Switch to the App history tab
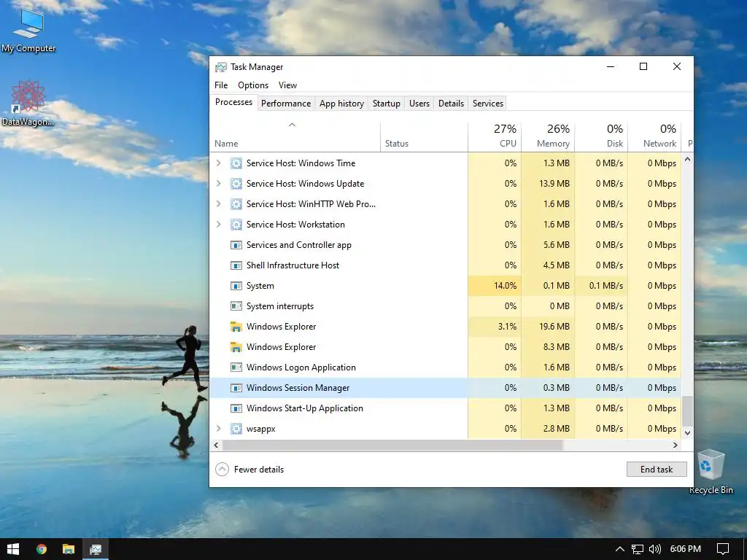The width and height of the screenshot is (747, 560). (x=341, y=104)
